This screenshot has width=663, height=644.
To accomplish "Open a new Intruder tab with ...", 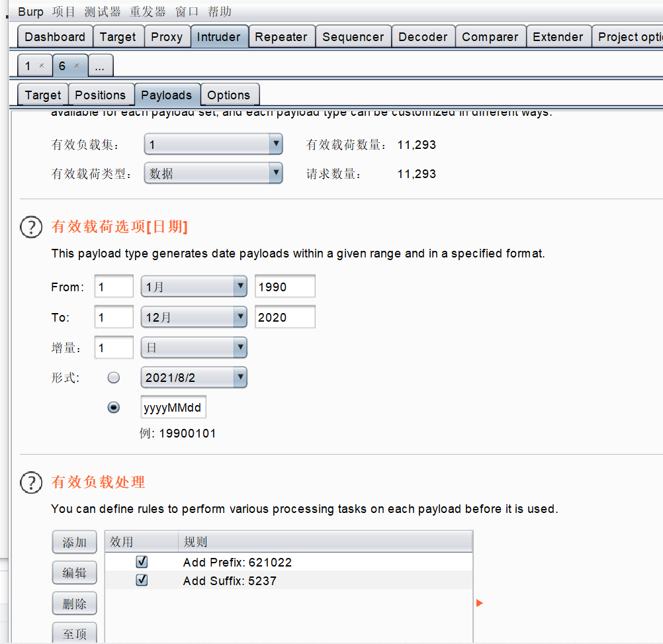I will [100, 66].
